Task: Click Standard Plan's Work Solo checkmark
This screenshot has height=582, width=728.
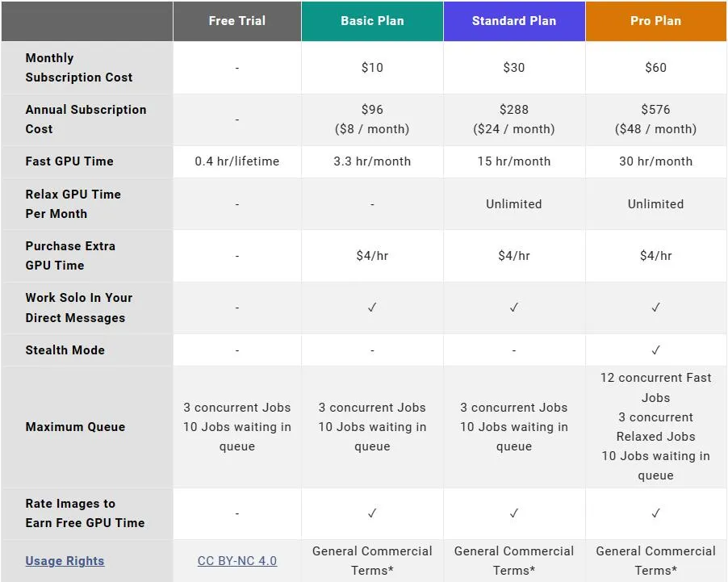Action: point(514,308)
